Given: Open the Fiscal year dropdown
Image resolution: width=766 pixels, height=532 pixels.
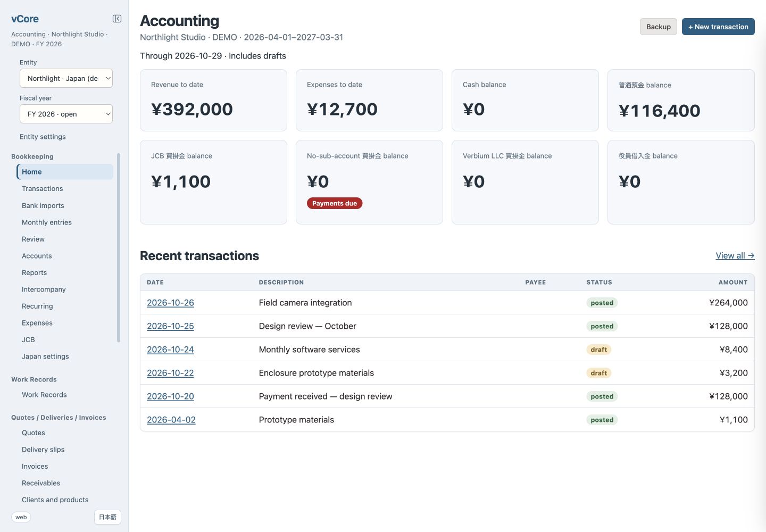Looking at the screenshot, I should point(66,114).
